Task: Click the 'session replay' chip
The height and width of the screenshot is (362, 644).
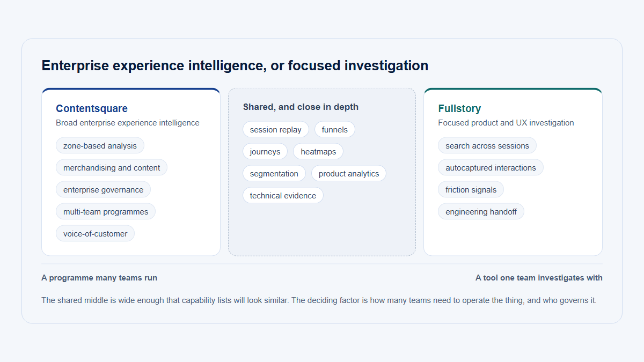Action: coord(276,130)
